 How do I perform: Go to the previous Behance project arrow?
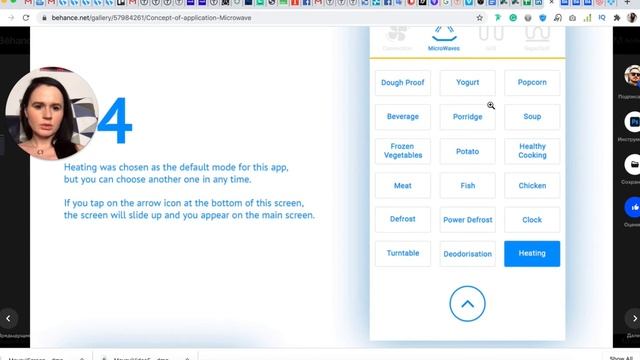click(x=8, y=318)
